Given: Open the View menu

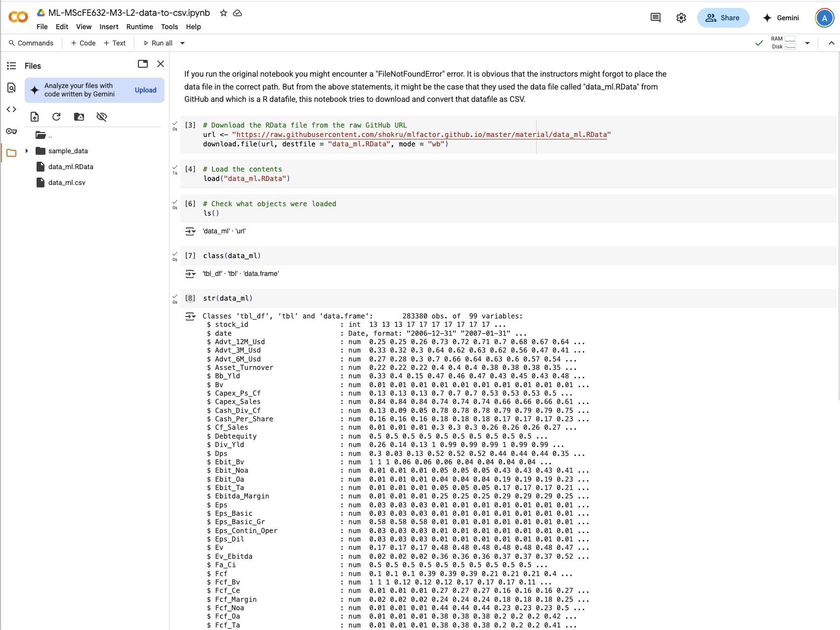Looking at the screenshot, I should point(84,27).
